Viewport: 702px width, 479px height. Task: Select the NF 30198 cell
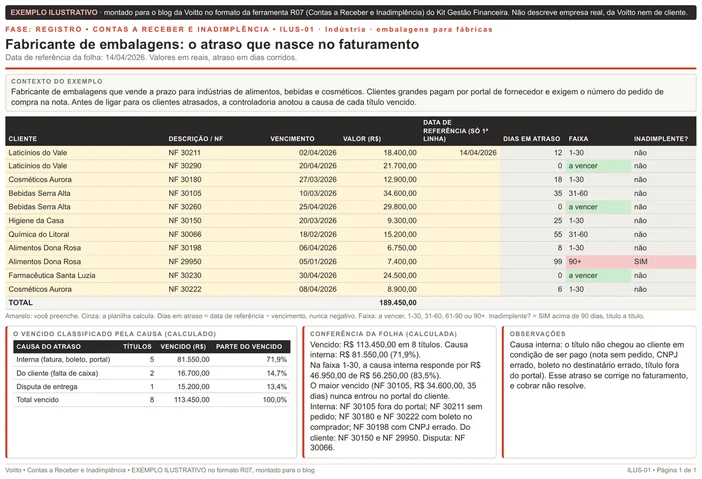click(185, 248)
